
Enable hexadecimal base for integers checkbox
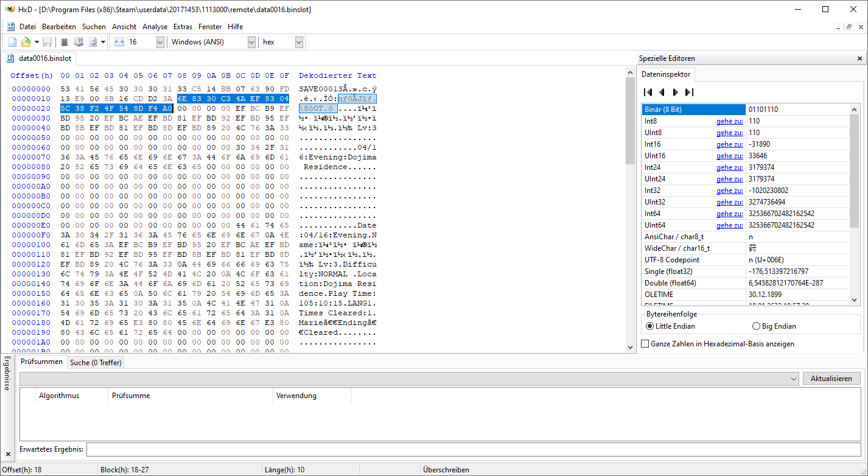click(646, 344)
